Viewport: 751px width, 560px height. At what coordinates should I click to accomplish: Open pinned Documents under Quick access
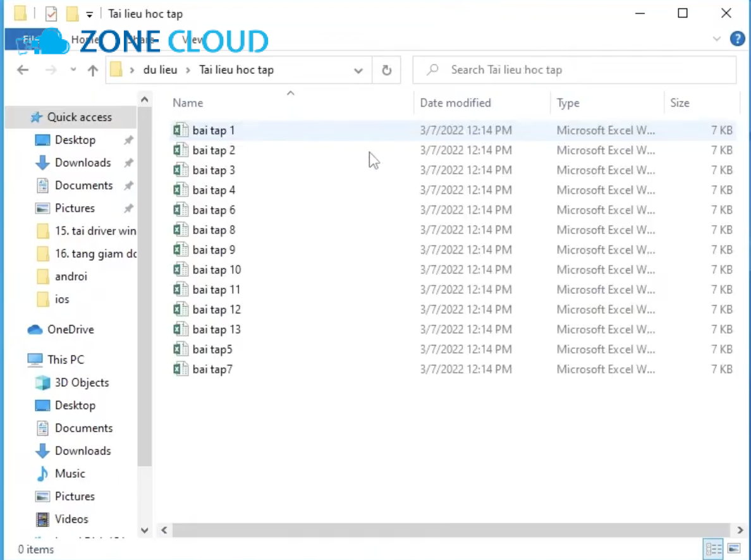84,185
